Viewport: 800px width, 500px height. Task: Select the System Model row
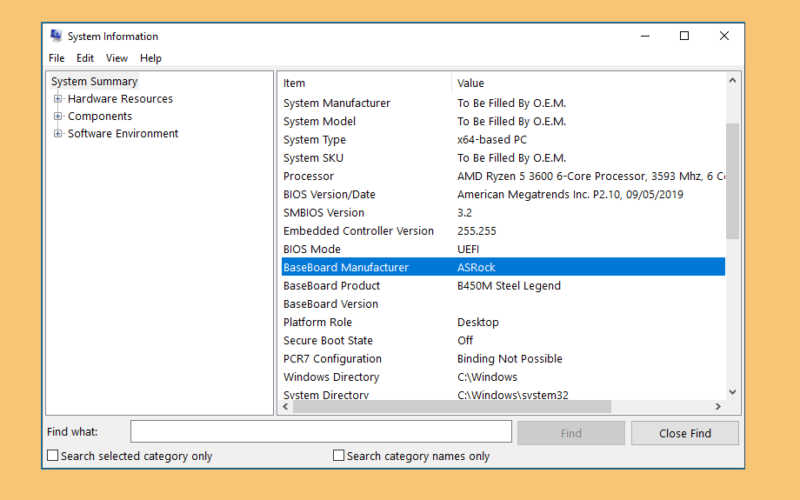(503, 121)
